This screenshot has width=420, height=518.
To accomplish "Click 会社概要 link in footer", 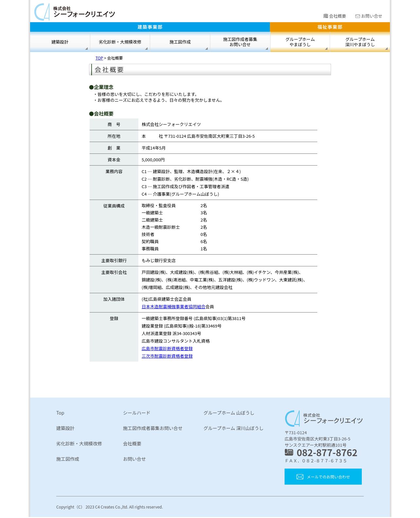I will (x=132, y=444).
